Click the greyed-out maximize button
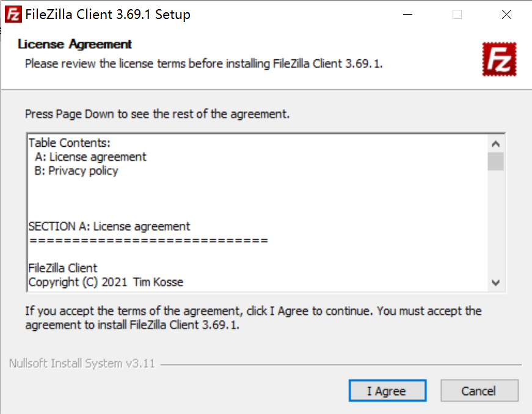The height and width of the screenshot is (414, 532). point(457,15)
